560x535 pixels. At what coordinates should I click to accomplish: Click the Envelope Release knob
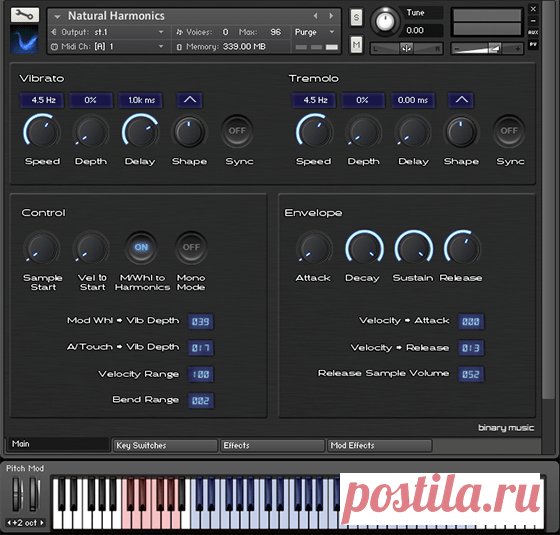point(462,248)
